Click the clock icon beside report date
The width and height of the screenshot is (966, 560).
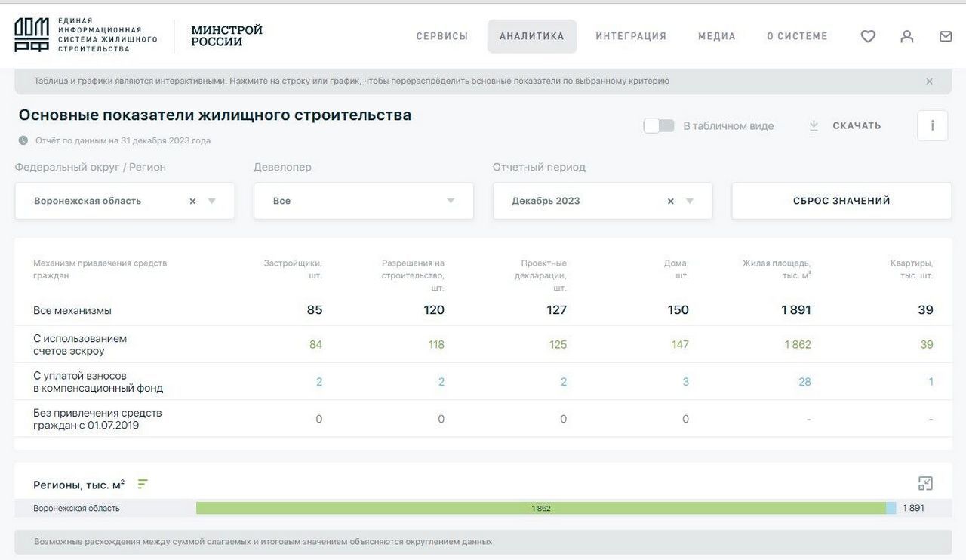coord(23,140)
